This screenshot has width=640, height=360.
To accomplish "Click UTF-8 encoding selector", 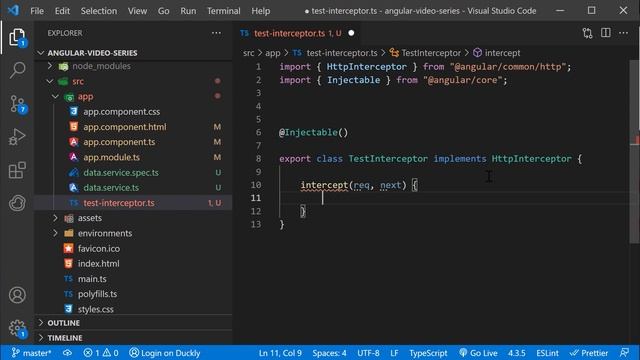I will tap(368, 353).
